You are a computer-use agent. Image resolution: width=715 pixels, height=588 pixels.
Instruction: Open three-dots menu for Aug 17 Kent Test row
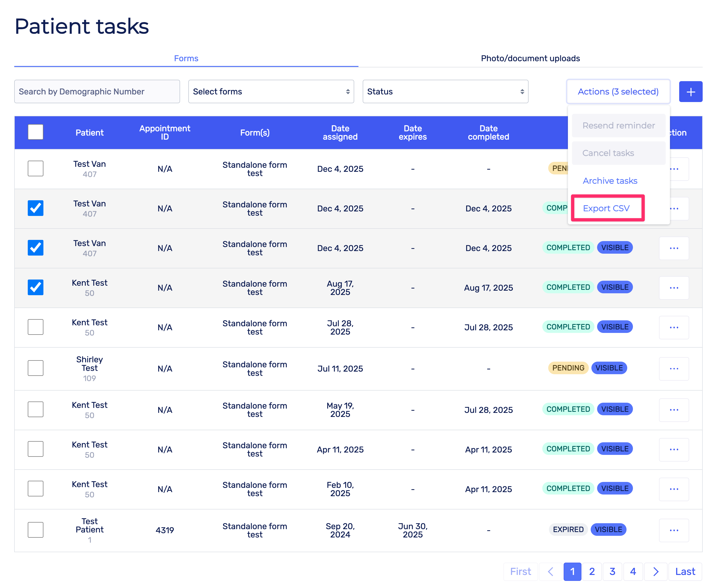click(673, 288)
